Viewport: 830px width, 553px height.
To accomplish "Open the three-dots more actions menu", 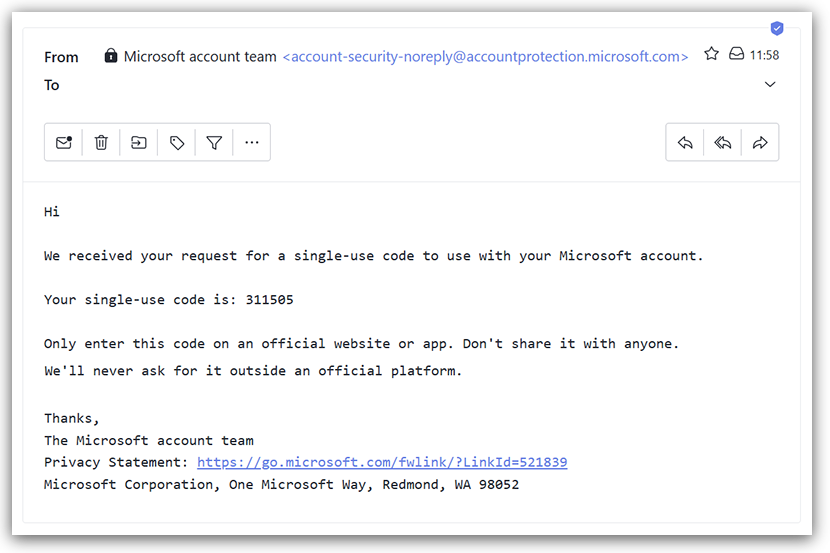I will point(251,143).
